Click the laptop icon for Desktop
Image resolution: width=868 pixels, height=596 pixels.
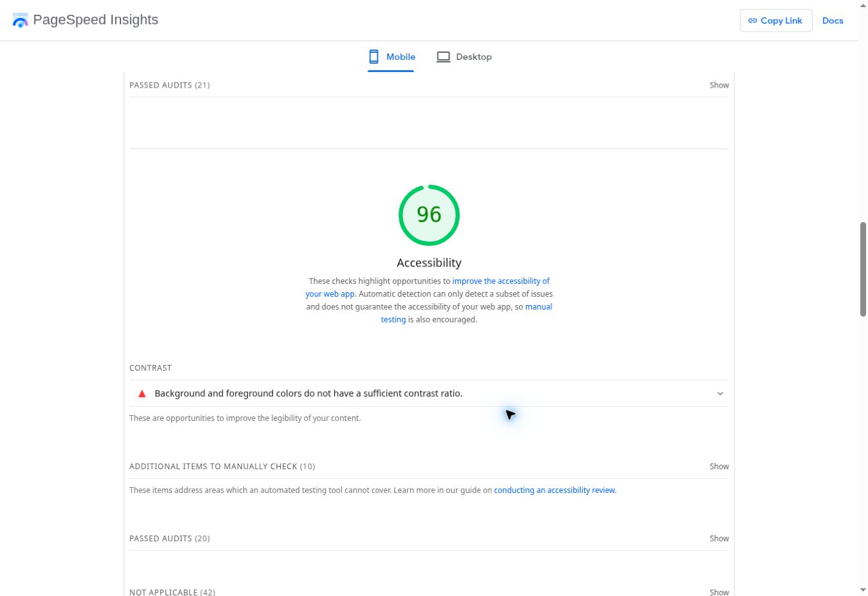[443, 57]
